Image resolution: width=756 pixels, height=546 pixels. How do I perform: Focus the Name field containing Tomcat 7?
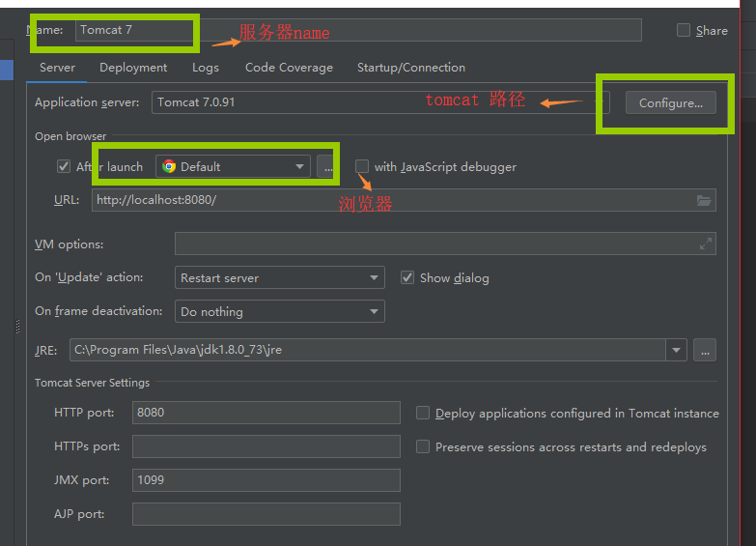[358, 30]
